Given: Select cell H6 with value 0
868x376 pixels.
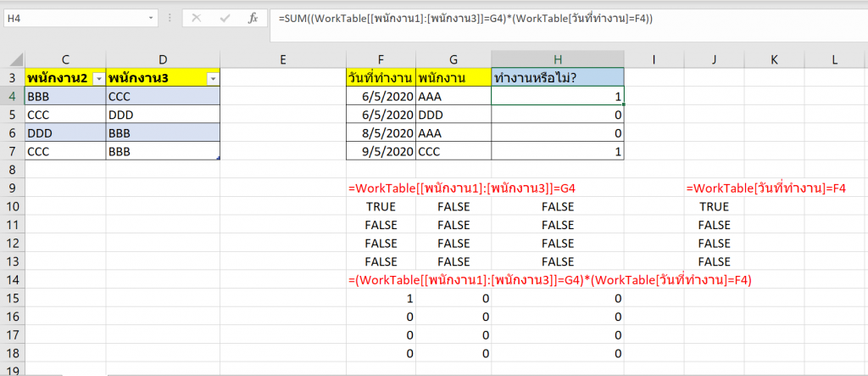Looking at the screenshot, I should tap(558, 132).
